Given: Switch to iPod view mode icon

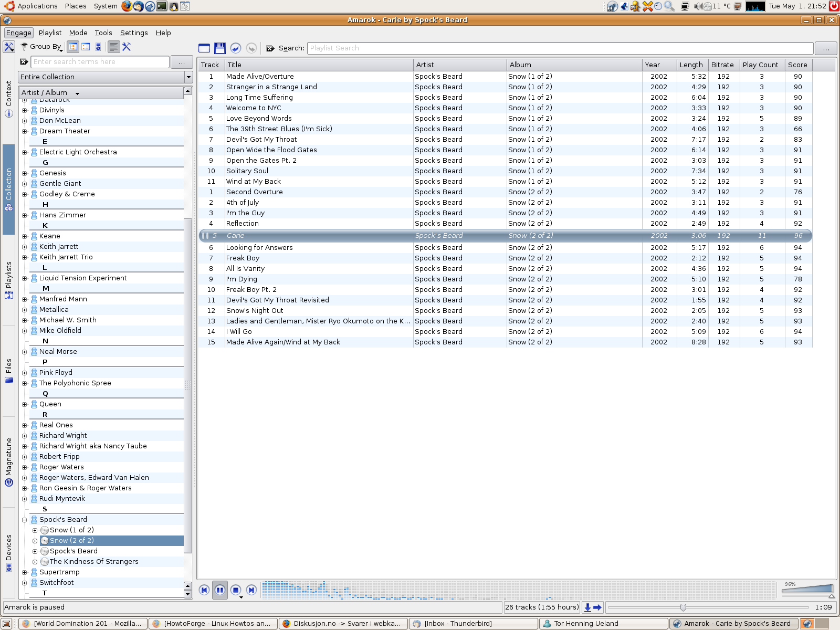Looking at the screenshot, I should (98, 47).
